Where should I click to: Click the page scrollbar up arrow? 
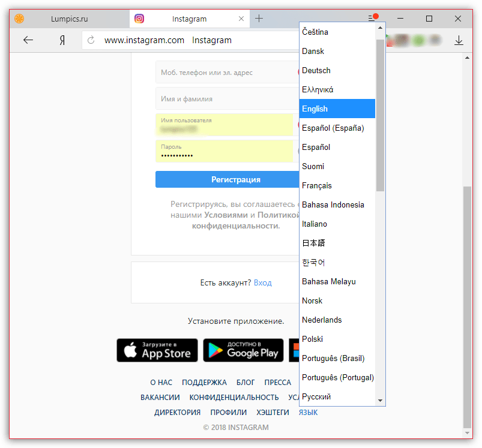467,58
